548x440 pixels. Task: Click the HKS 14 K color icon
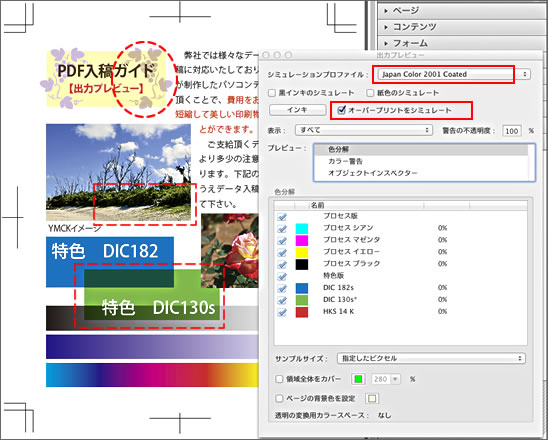(302, 312)
